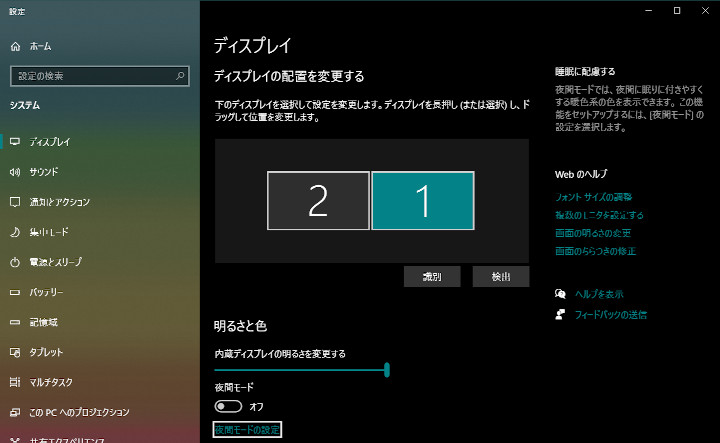720x443 pixels.
Task: Open 夜間モードの設定 link
Action: (x=247, y=430)
